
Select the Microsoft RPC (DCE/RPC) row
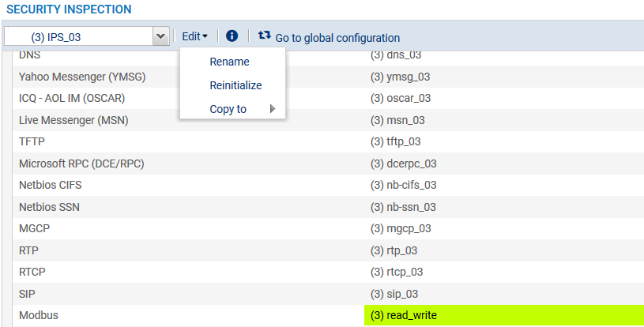coord(81,163)
